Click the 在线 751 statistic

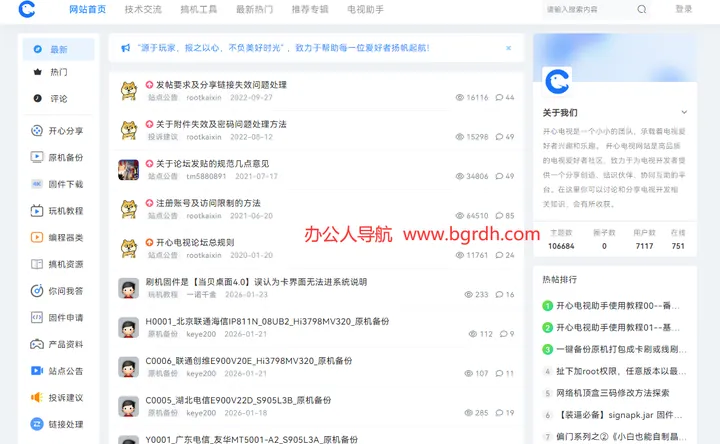678,239
